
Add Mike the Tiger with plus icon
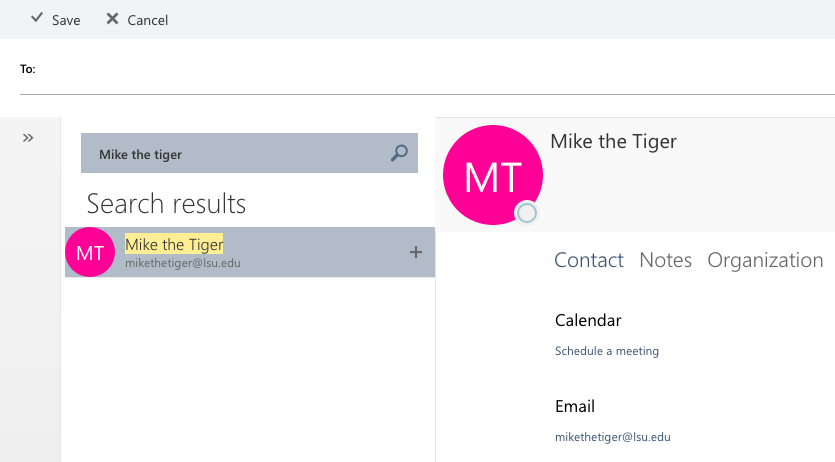click(416, 252)
